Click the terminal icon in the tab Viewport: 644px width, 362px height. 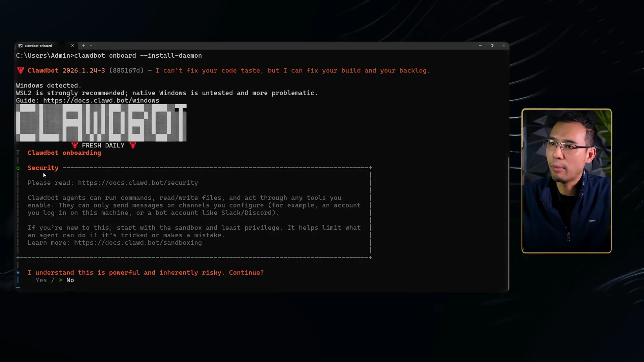(20, 46)
